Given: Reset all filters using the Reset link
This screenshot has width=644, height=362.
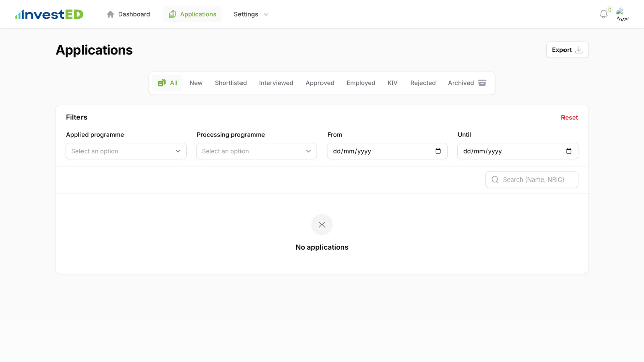Looking at the screenshot, I should 569,117.
